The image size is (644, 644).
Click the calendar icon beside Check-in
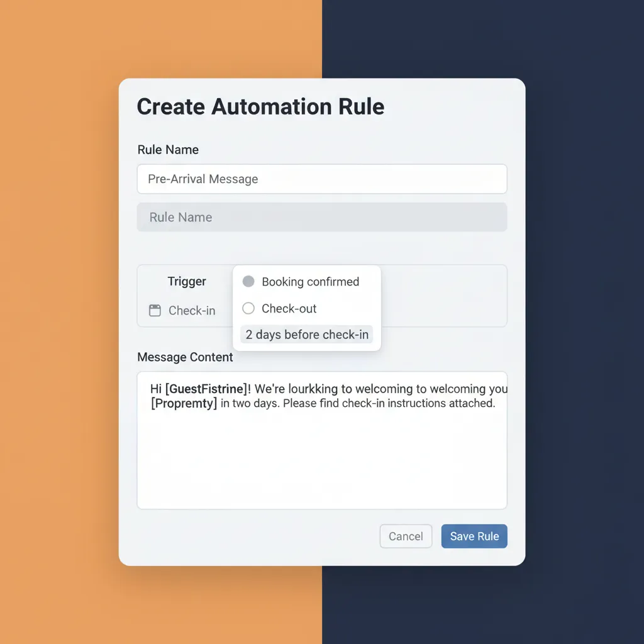tap(155, 311)
